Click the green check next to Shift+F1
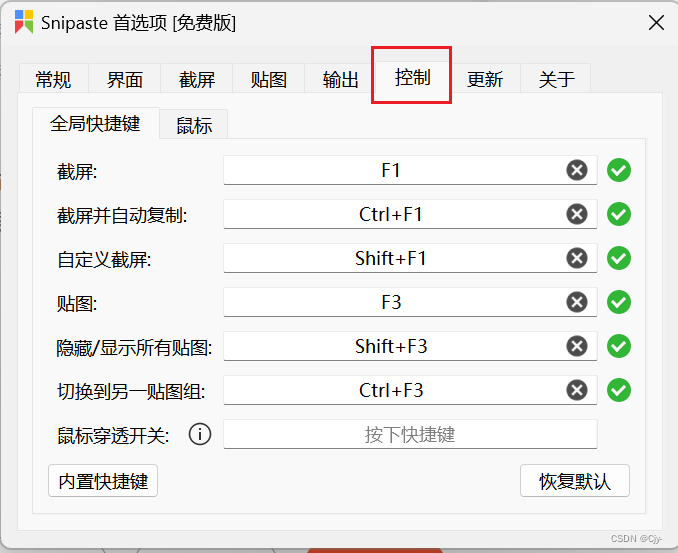 click(x=619, y=258)
